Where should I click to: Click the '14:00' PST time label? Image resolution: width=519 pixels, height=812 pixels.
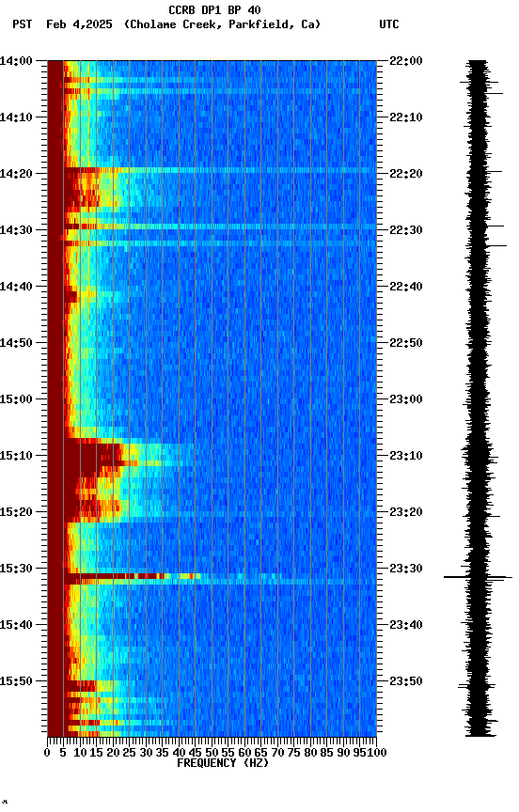pos(16,61)
